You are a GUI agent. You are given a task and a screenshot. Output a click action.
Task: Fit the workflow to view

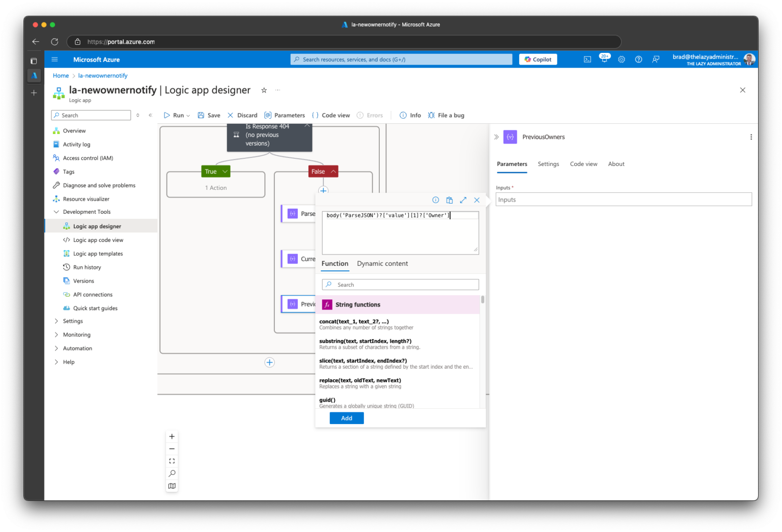(172, 461)
